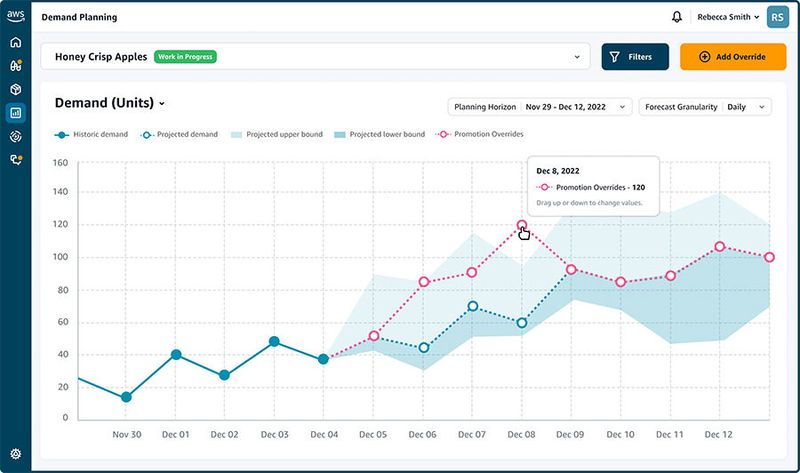Click the RS user avatar

tap(777, 17)
